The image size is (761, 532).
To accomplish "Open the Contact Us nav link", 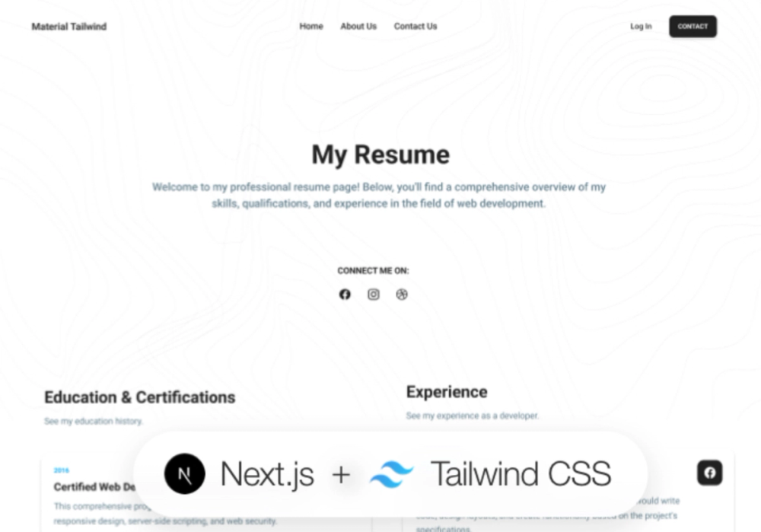I will (416, 26).
